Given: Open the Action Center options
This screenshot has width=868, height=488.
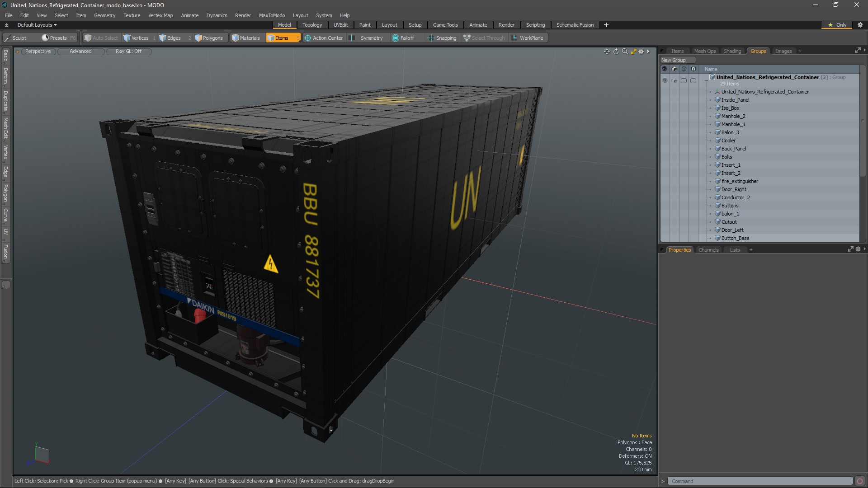Looking at the screenshot, I should click(x=324, y=38).
